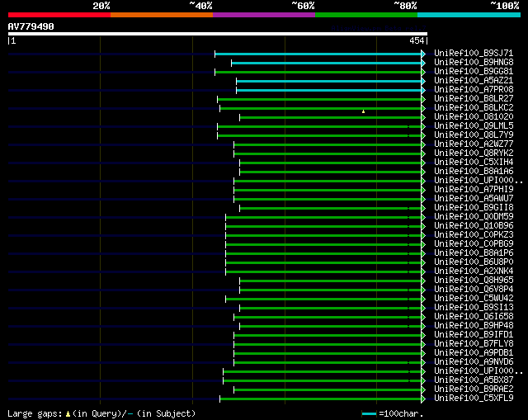528x420 pixels.
Task: Click the 454 query end position label
Action: 417,40
